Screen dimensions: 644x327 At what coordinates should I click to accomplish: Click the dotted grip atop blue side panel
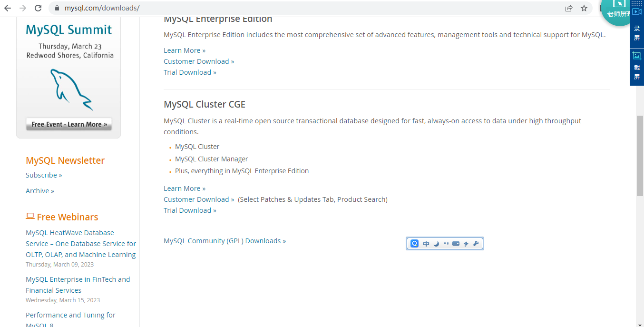(x=637, y=3)
